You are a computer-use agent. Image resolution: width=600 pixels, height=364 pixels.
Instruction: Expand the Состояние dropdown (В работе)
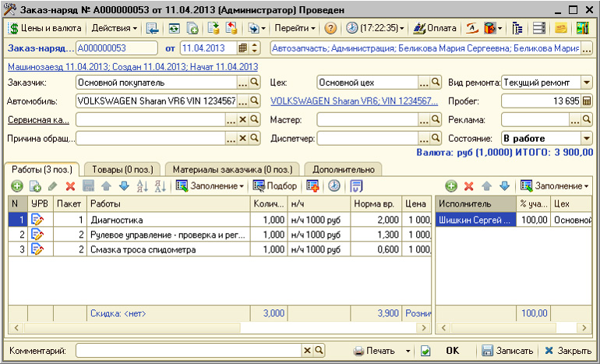point(587,138)
